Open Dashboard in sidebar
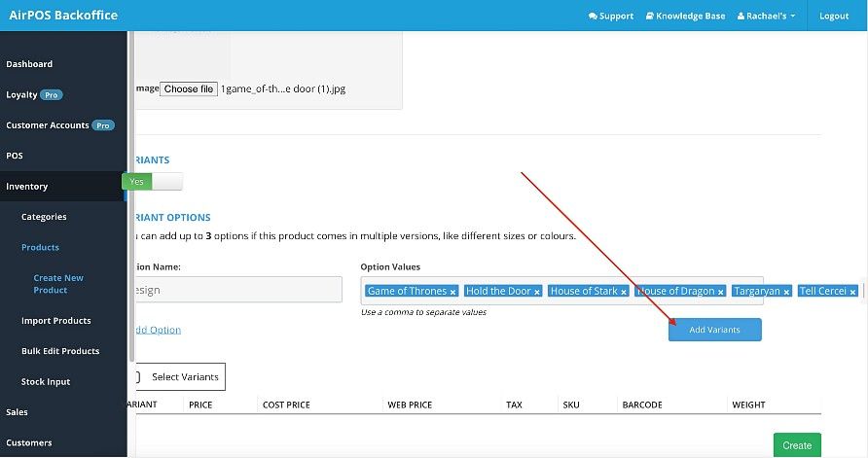The width and height of the screenshot is (868, 458). [29, 64]
